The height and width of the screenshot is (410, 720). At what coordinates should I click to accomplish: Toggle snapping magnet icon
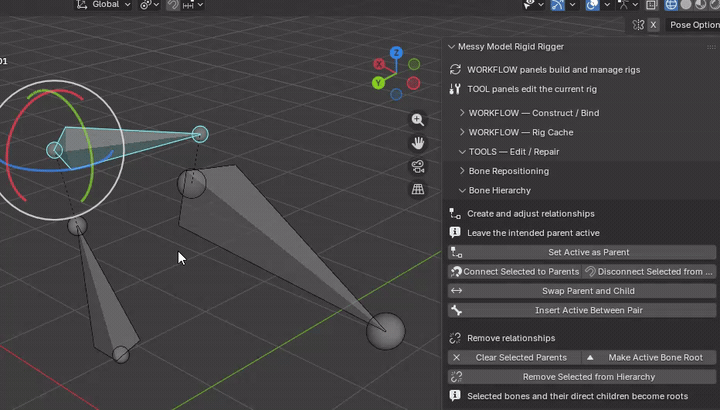pyautogui.click(x=173, y=5)
